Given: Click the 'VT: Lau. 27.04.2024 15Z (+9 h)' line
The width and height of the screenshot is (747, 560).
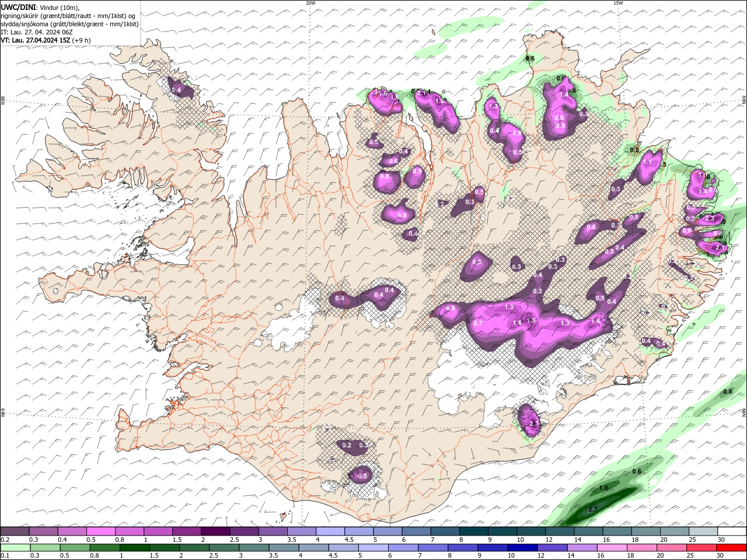Looking at the screenshot, I should [46, 40].
